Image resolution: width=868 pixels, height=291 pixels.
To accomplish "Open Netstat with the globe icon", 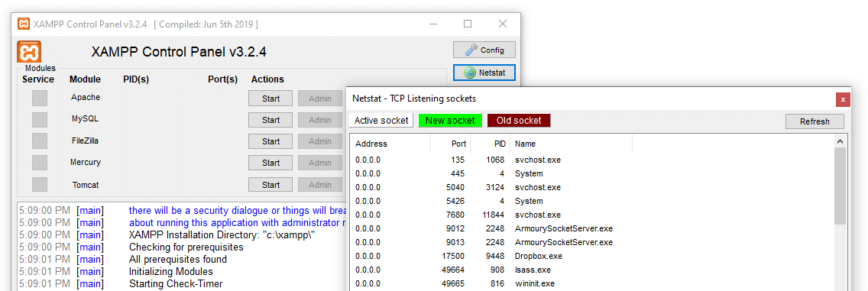I will [x=484, y=73].
